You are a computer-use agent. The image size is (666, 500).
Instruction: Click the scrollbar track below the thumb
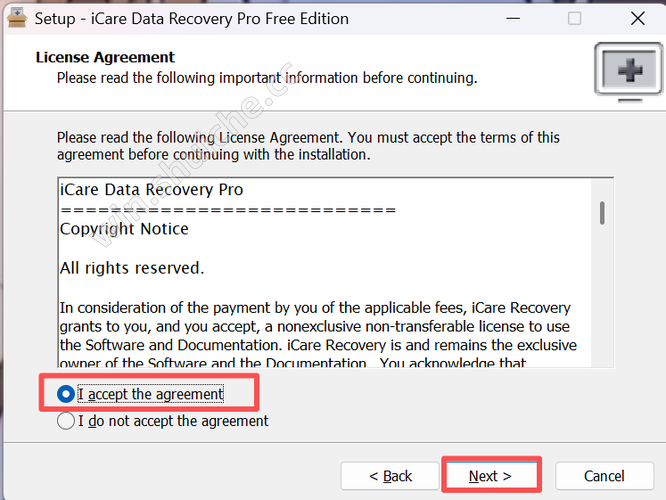click(602, 300)
